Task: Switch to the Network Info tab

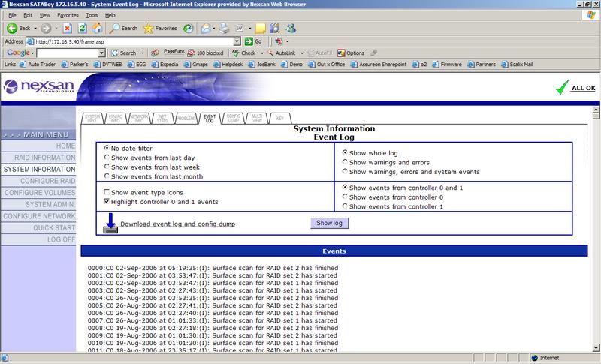Action: [x=139, y=119]
